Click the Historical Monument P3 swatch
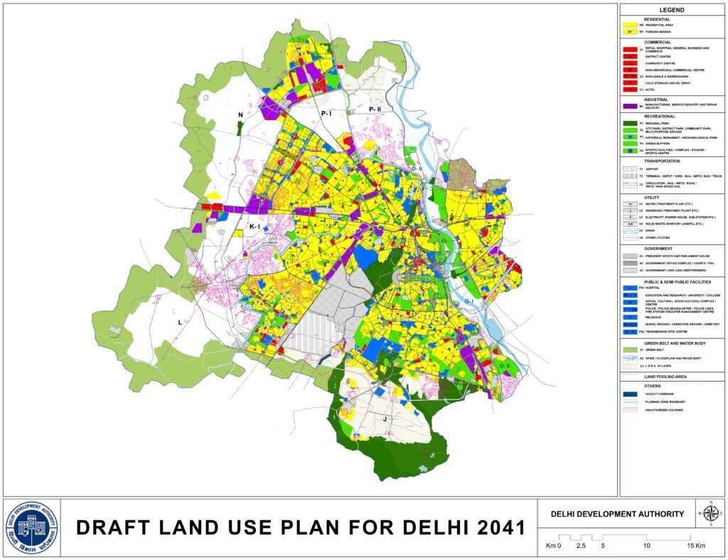The width and height of the screenshot is (728, 560). (x=630, y=137)
